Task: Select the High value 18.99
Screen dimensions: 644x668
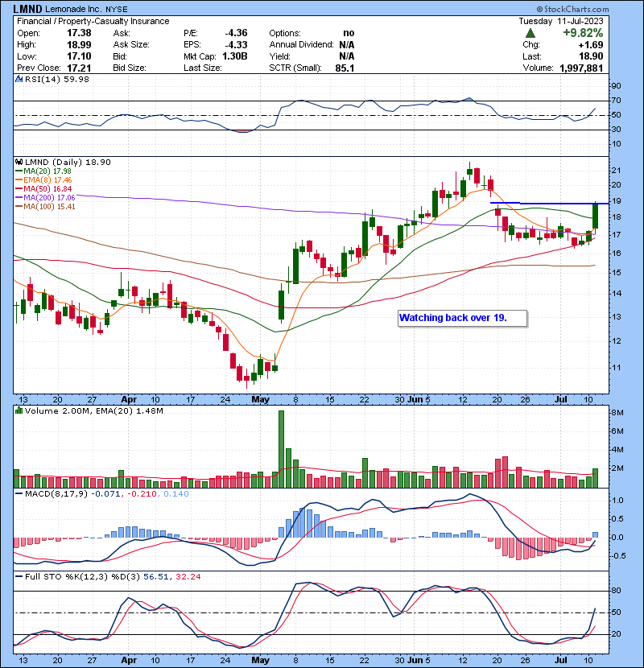Action: [79, 45]
